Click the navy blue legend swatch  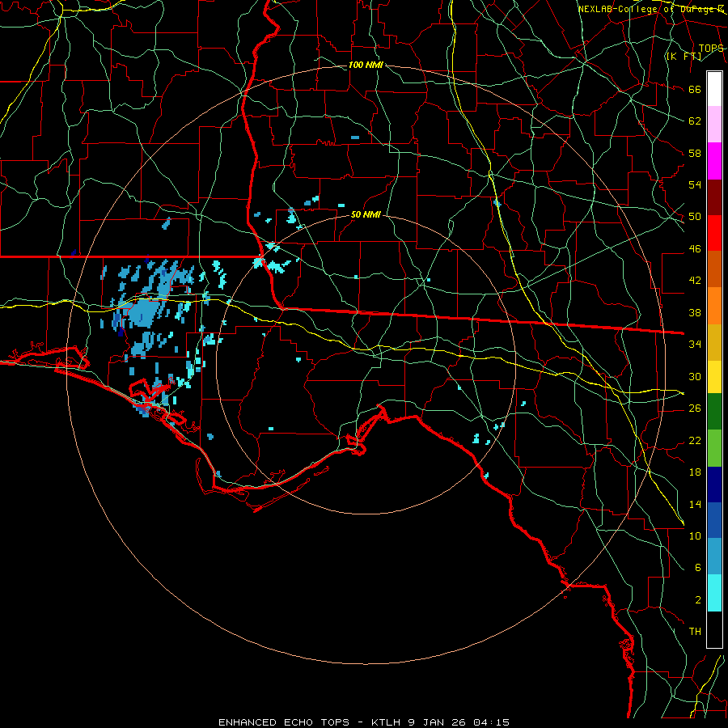714,485
